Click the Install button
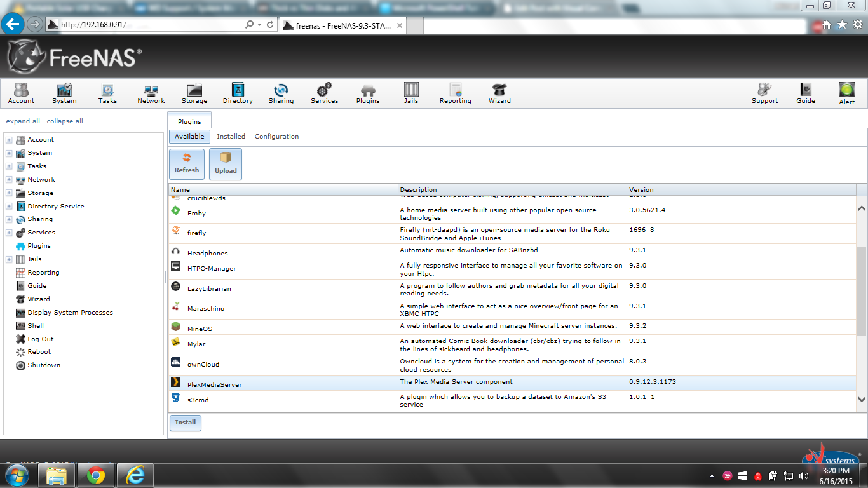868x488 pixels. 186,423
